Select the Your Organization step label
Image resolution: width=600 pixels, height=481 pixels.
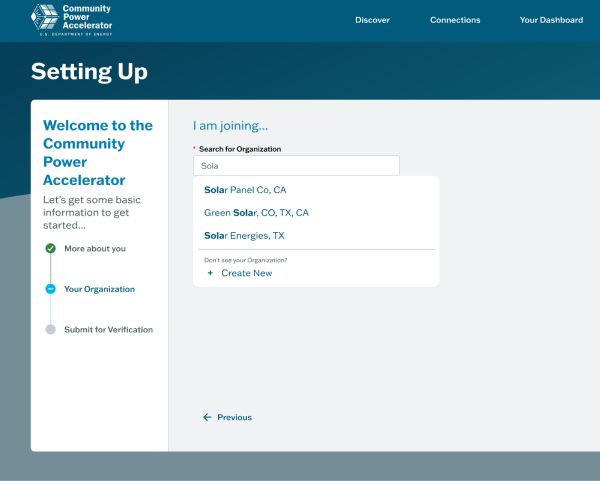tap(99, 289)
